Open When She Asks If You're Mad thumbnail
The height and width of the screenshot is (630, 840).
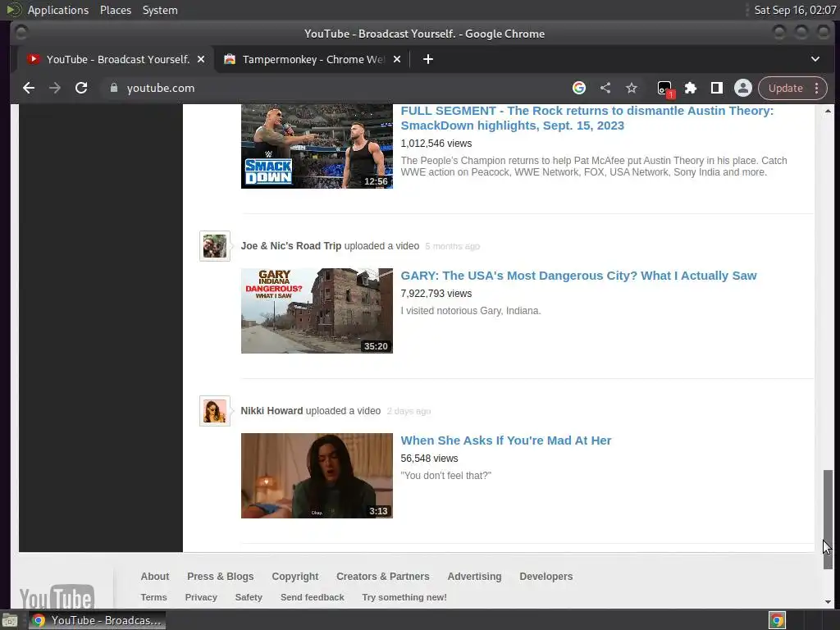[317, 476]
